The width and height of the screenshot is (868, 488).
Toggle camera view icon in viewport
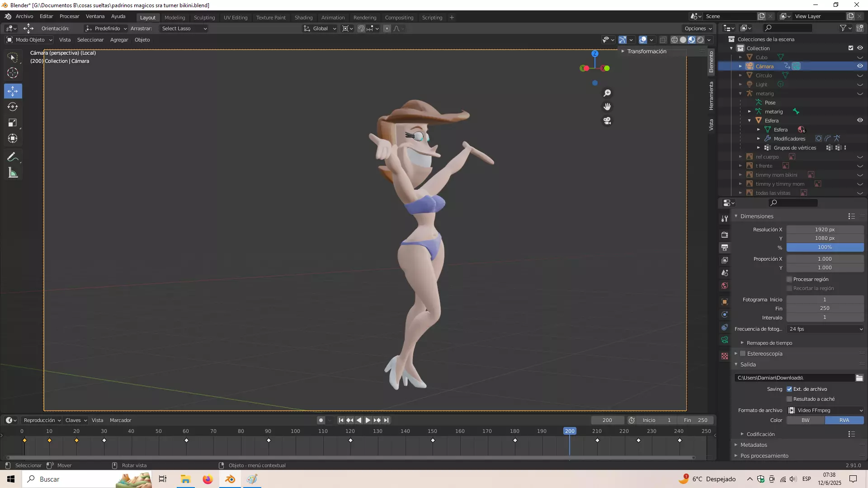coord(607,121)
